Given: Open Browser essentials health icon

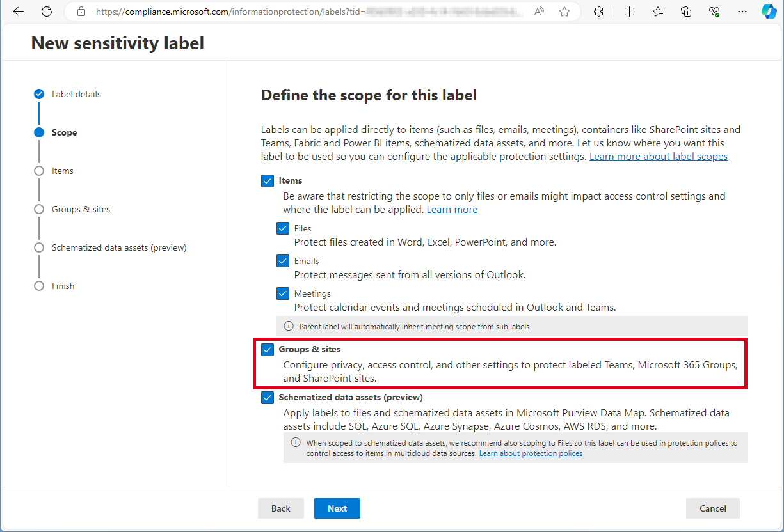Looking at the screenshot, I should [x=714, y=11].
